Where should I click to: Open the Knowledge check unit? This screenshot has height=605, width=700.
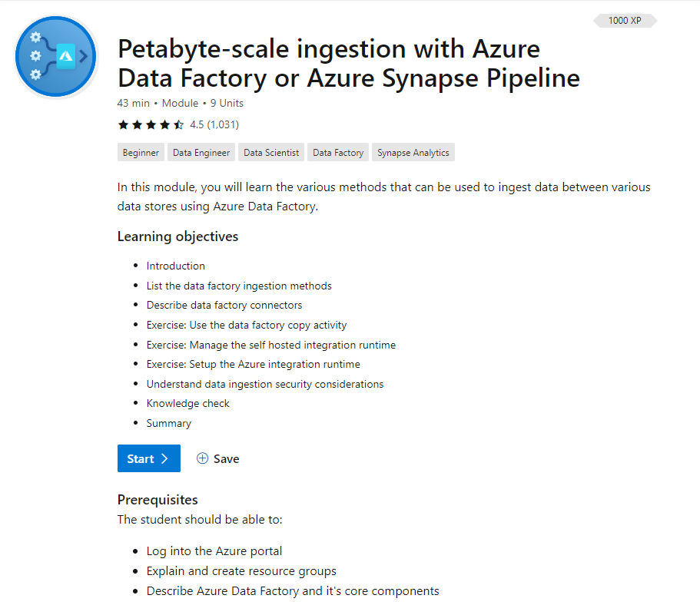click(187, 403)
